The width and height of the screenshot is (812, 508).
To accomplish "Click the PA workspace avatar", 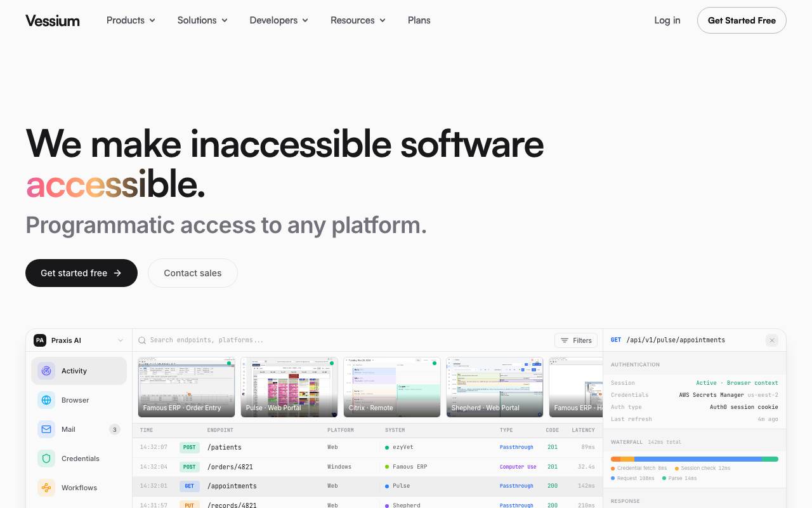I will [40, 340].
